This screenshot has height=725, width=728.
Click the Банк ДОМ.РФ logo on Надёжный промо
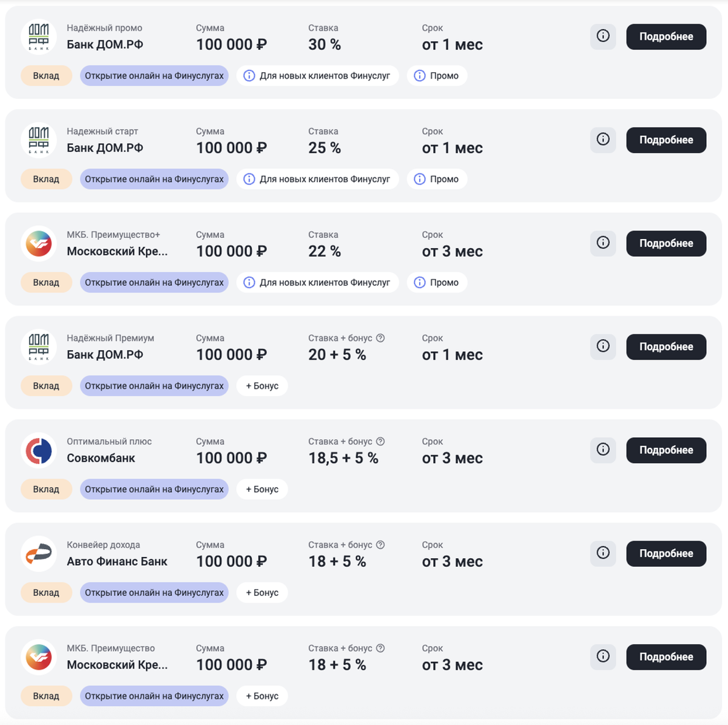coord(39,36)
